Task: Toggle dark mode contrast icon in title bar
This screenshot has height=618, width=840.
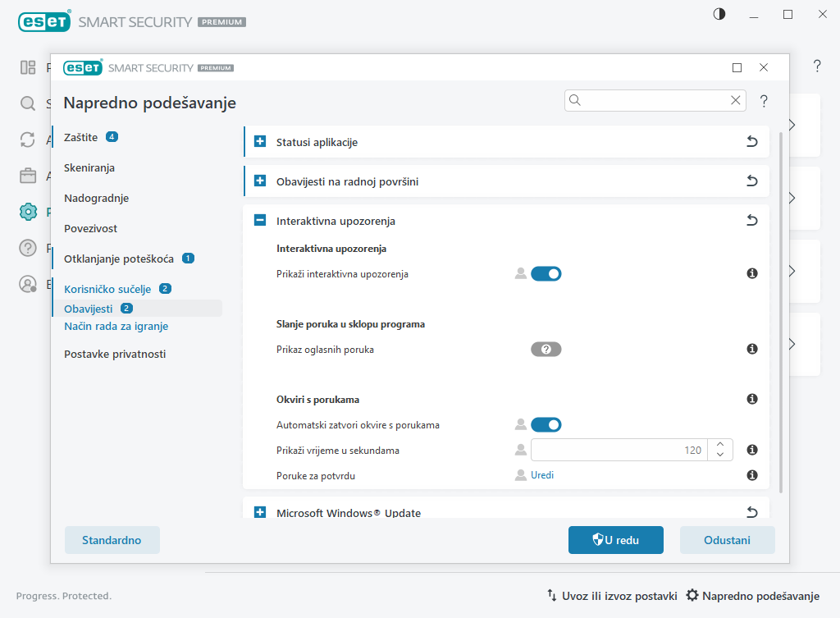Action: [719, 15]
